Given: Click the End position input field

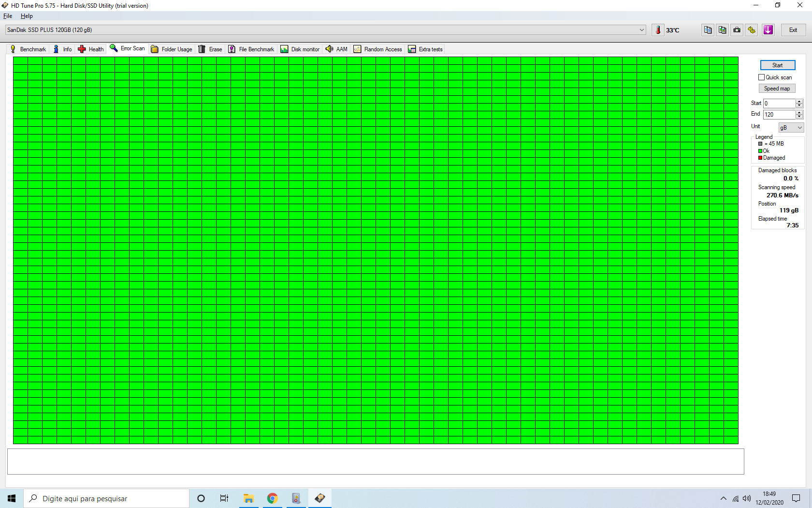Looking at the screenshot, I should [779, 115].
